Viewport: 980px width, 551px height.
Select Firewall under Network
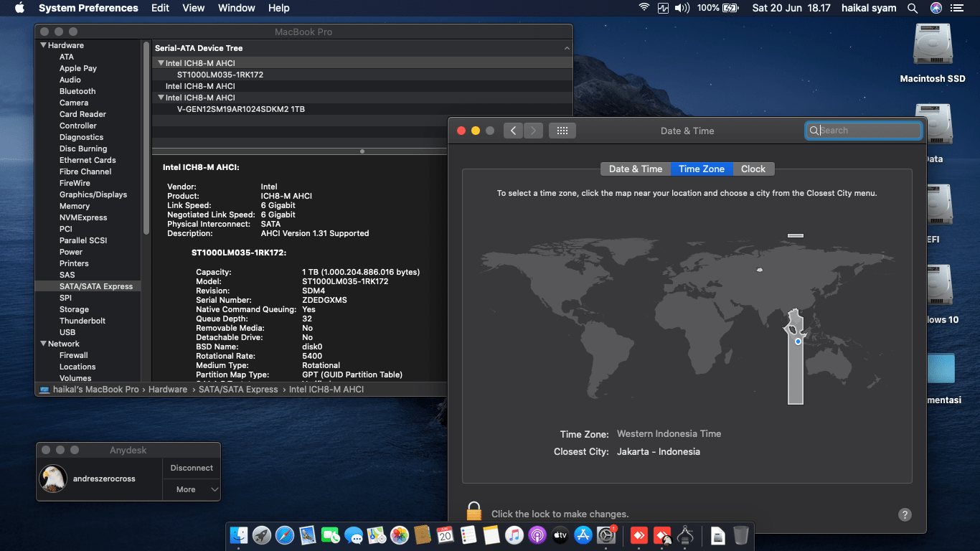[74, 355]
